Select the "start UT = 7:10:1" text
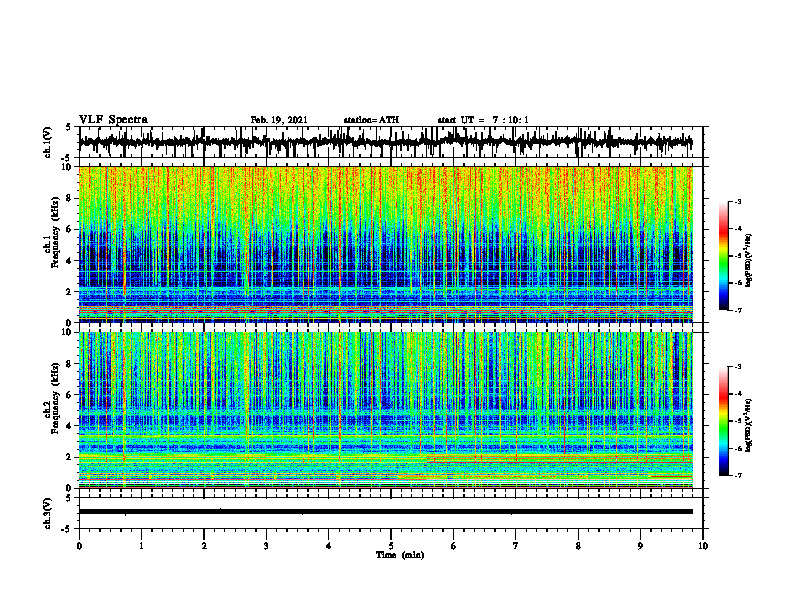This screenshot has width=792, height=612. [483, 120]
